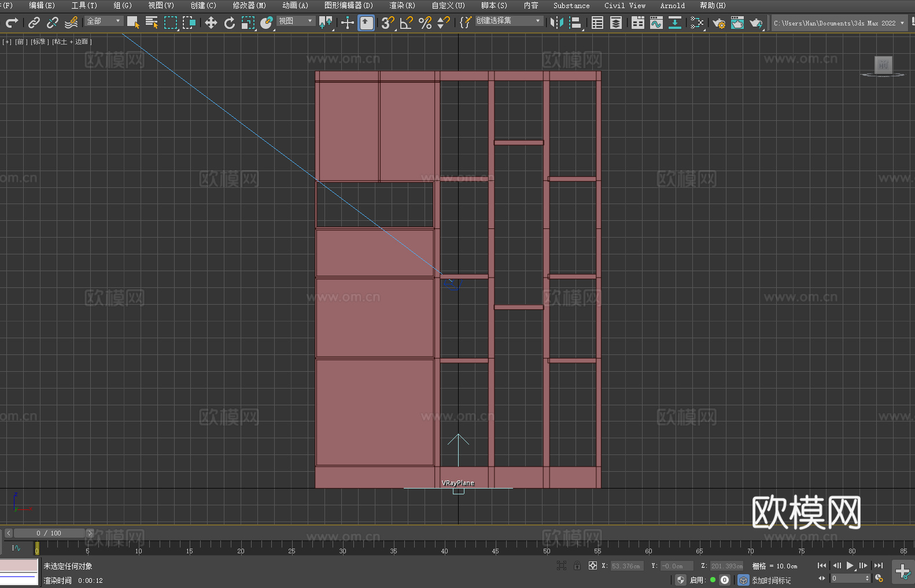Open the Civil View menu

(625, 5)
